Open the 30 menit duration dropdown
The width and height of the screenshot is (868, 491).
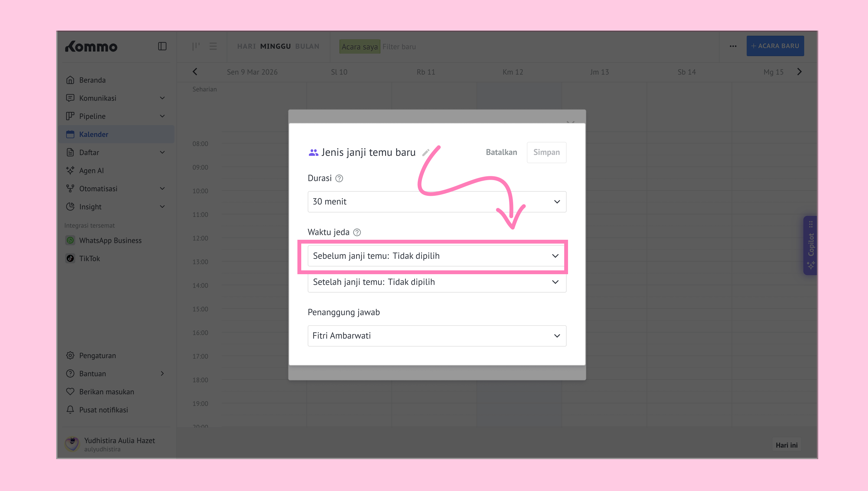point(437,202)
